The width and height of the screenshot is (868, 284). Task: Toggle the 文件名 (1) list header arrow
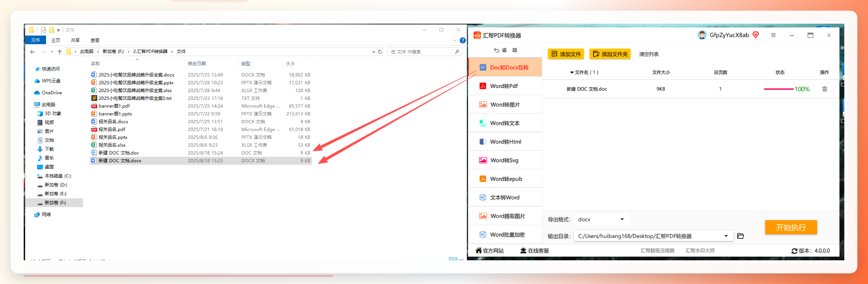(x=572, y=72)
